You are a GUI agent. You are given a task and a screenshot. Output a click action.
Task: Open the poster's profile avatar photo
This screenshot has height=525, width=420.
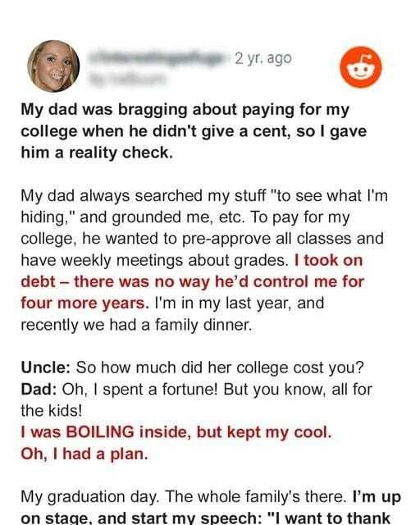(x=53, y=66)
